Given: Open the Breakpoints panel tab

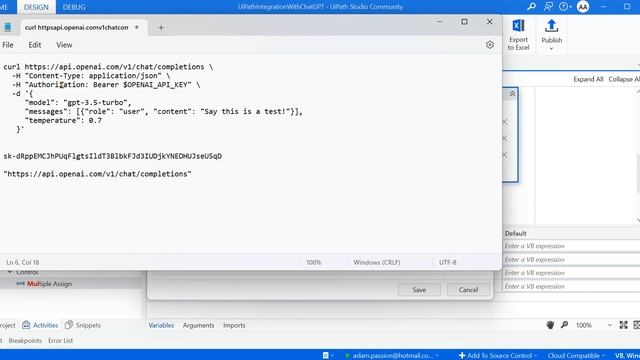Looking at the screenshot, I should pos(25,340).
